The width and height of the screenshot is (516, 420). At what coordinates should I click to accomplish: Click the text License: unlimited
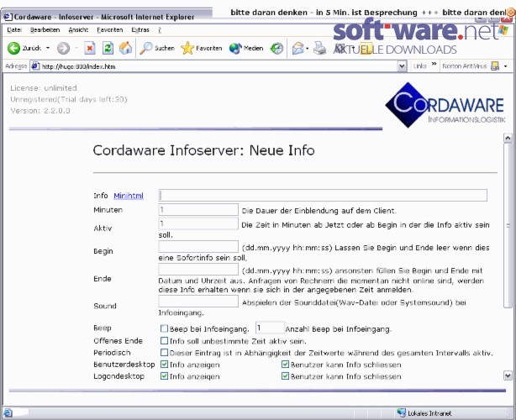coord(44,88)
